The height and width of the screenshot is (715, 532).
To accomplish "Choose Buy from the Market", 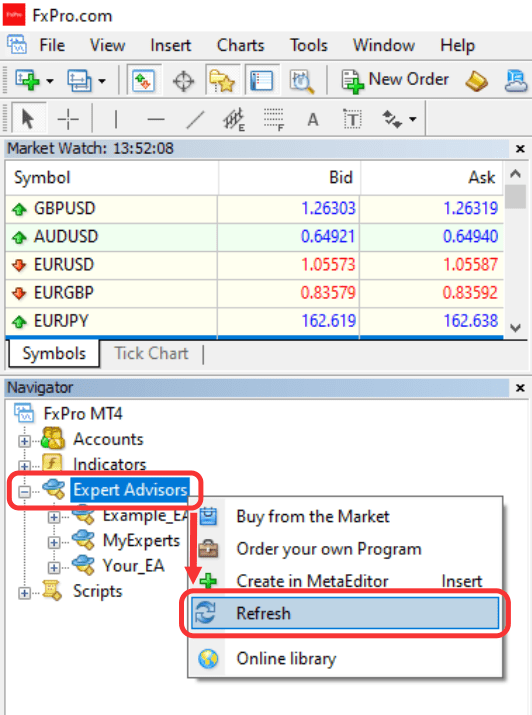I will [345, 517].
